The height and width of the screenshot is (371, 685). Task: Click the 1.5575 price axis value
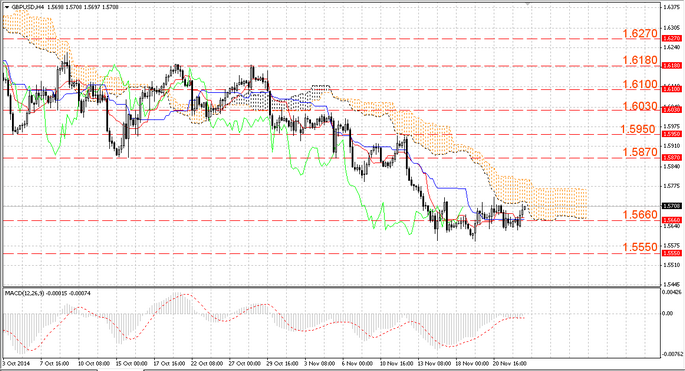coord(671,246)
